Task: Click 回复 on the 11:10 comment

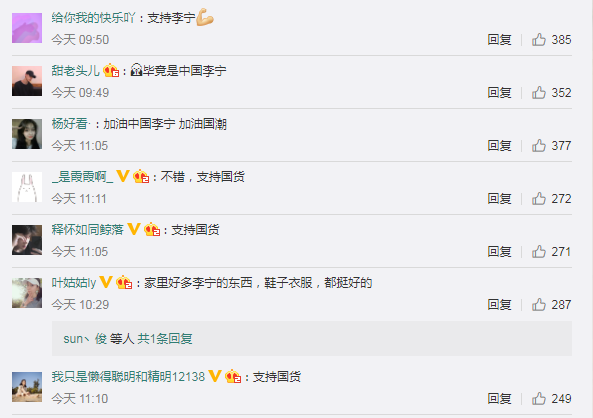Action: [x=499, y=398]
